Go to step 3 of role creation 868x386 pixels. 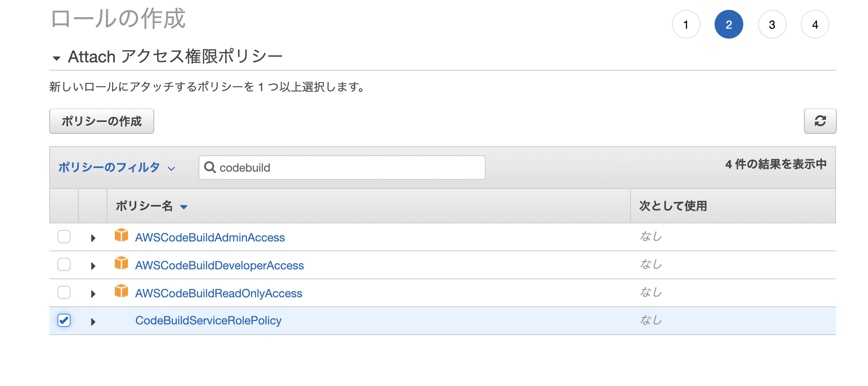pos(772,24)
